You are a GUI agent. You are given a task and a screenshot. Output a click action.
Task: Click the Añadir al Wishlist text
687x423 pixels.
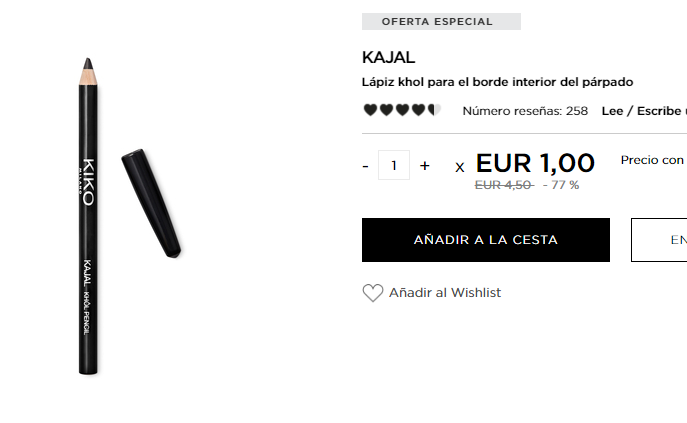pos(445,292)
